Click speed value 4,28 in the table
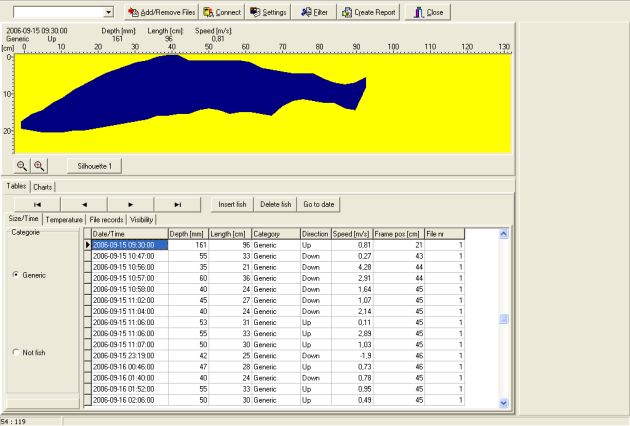 click(352, 267)
